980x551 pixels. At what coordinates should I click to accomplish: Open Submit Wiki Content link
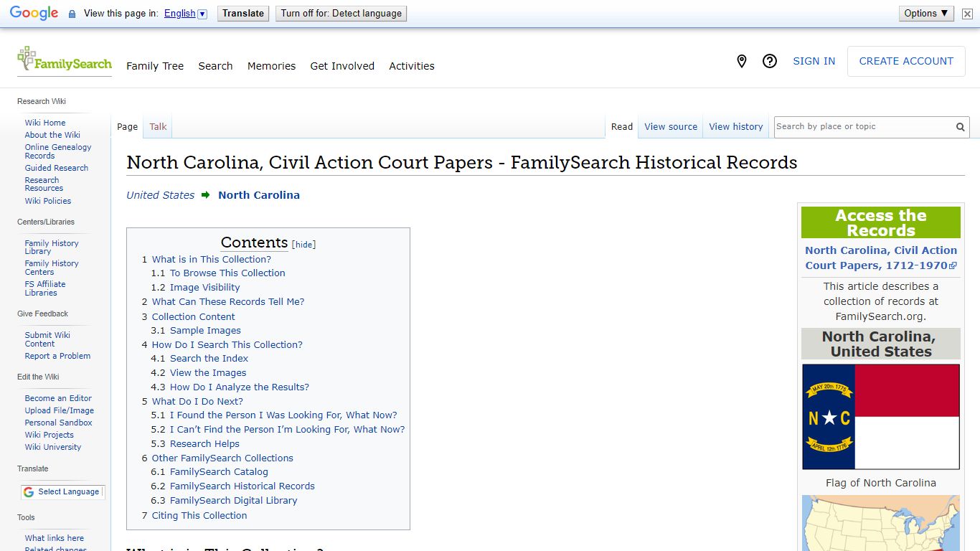click(47, 339)
